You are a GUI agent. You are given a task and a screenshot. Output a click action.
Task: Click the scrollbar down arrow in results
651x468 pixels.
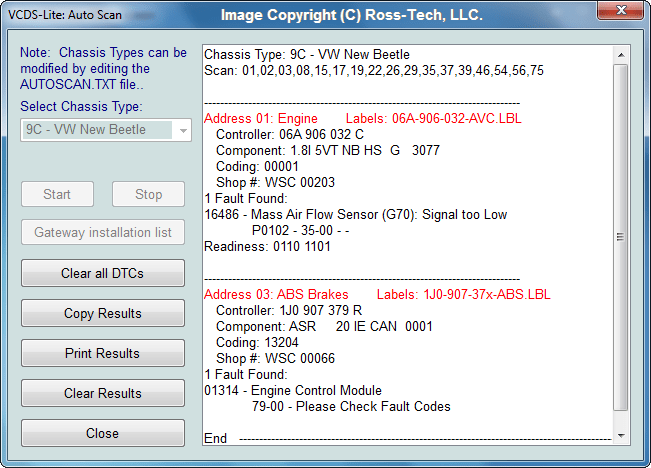(x=621, y=436)
